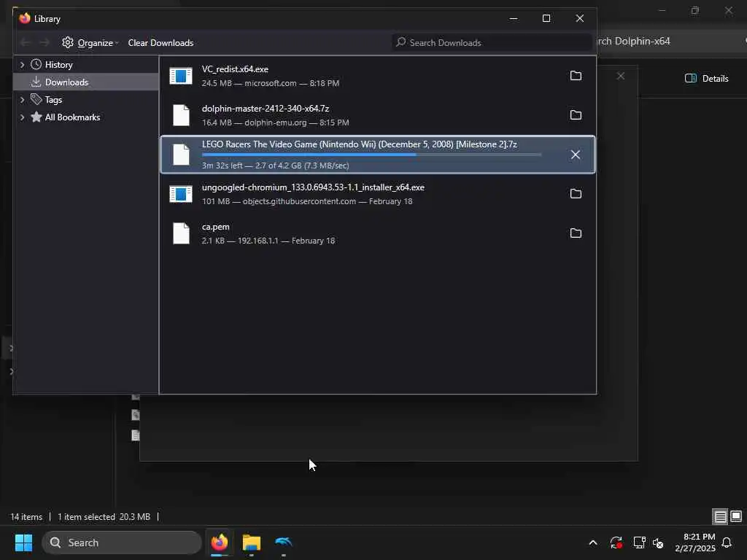Select Tags in the sidebar
The image size is (747, 560).
53,100
